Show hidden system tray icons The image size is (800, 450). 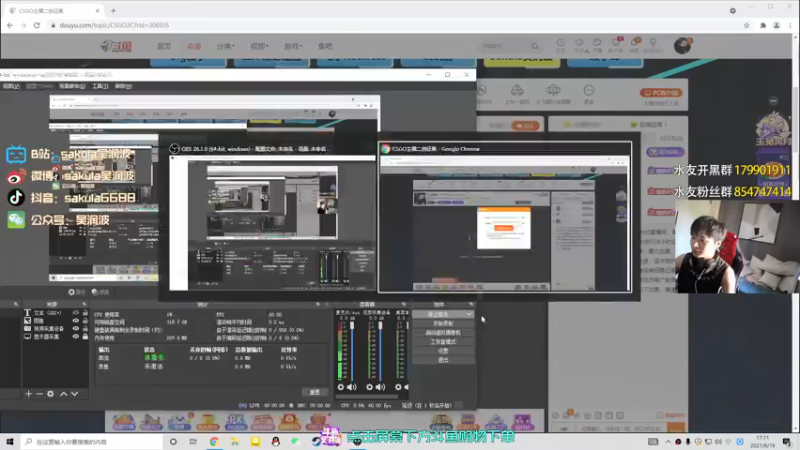point(668,441)
